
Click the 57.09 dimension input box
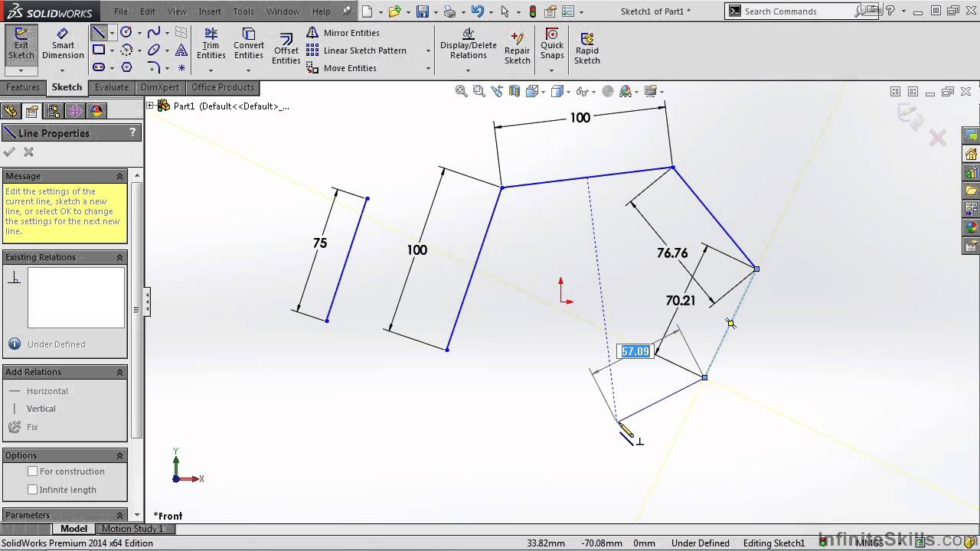coord(635,351)
